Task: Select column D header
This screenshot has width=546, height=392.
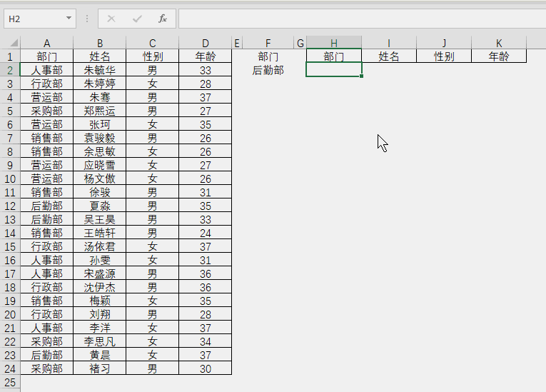Action: (206, 43)
